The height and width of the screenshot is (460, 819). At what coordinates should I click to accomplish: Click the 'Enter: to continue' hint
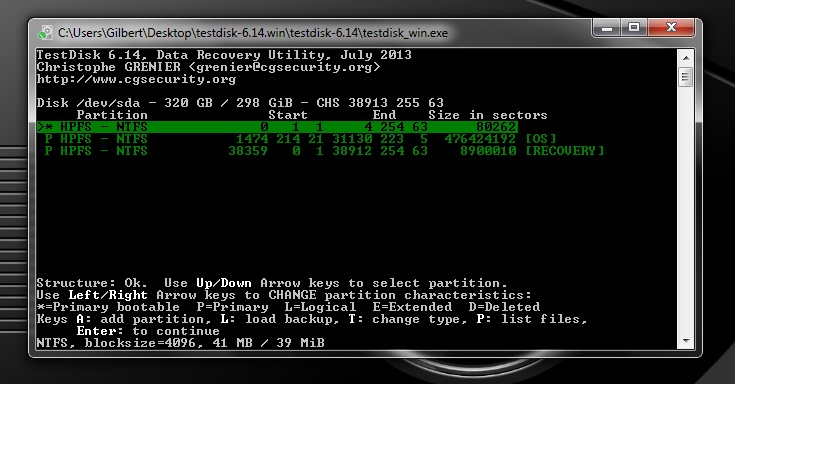(148, 331)
